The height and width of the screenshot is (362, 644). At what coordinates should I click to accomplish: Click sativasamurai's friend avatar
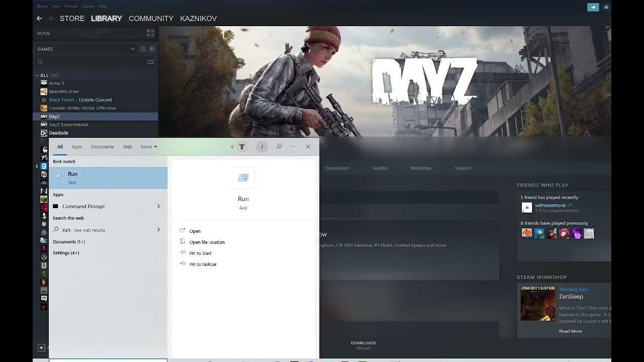click(x=527, y=208)
